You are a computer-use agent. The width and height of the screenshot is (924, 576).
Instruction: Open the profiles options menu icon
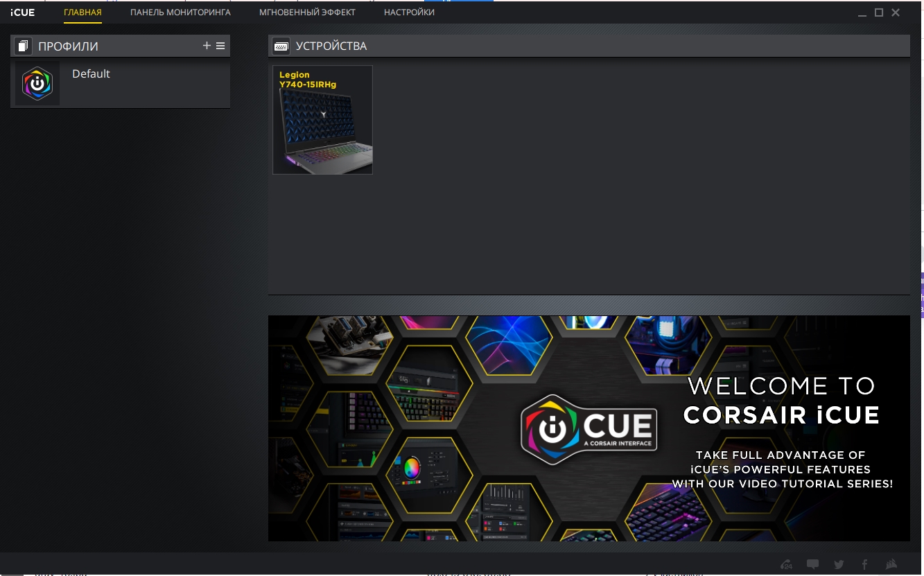(x=220, y=46)
